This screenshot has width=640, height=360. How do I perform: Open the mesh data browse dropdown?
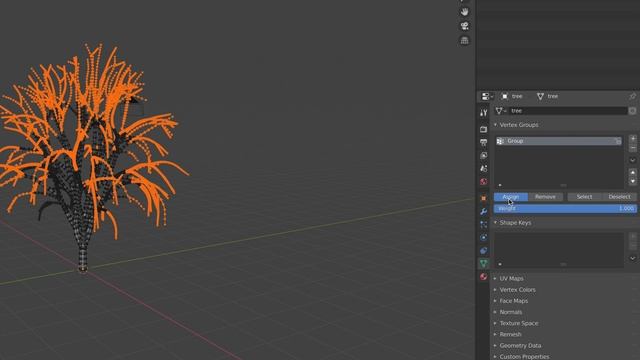pyautogui.click(x=501, y=111)
